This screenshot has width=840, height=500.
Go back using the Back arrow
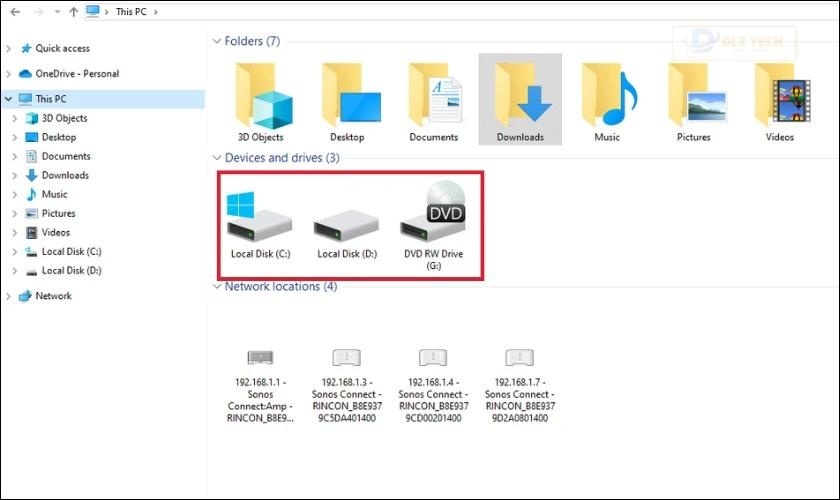14,12
